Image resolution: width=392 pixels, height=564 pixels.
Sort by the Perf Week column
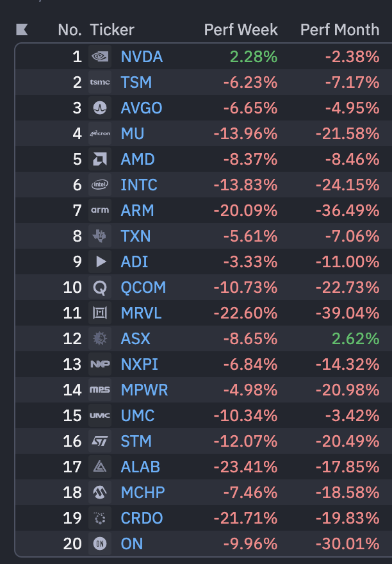pyautogui.click(x=241, y=30)
